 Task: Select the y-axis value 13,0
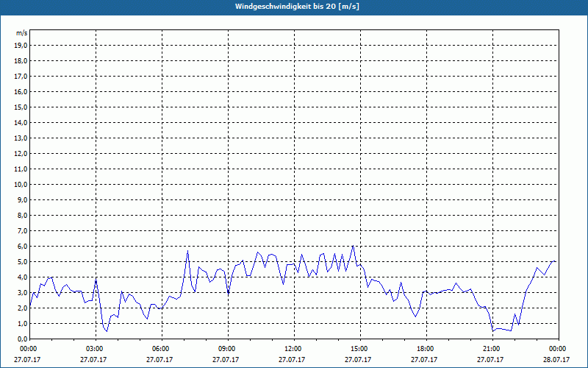[x=21, y=138]
